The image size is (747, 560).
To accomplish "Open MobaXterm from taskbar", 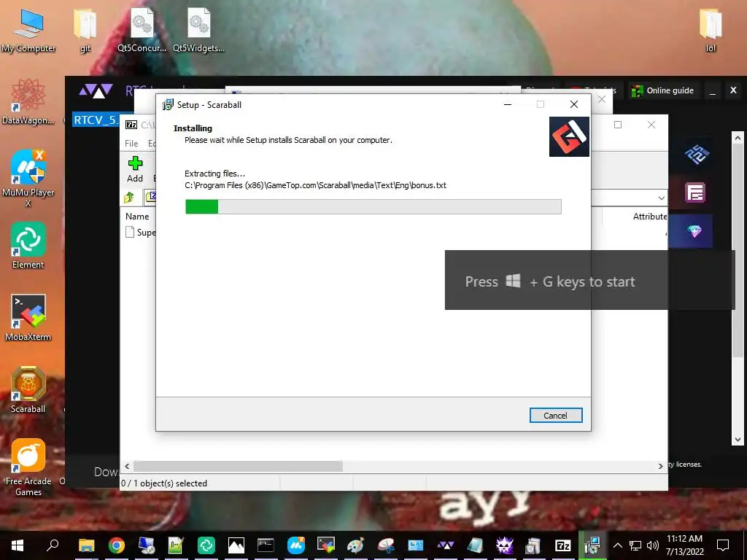I will click(326, 545).
